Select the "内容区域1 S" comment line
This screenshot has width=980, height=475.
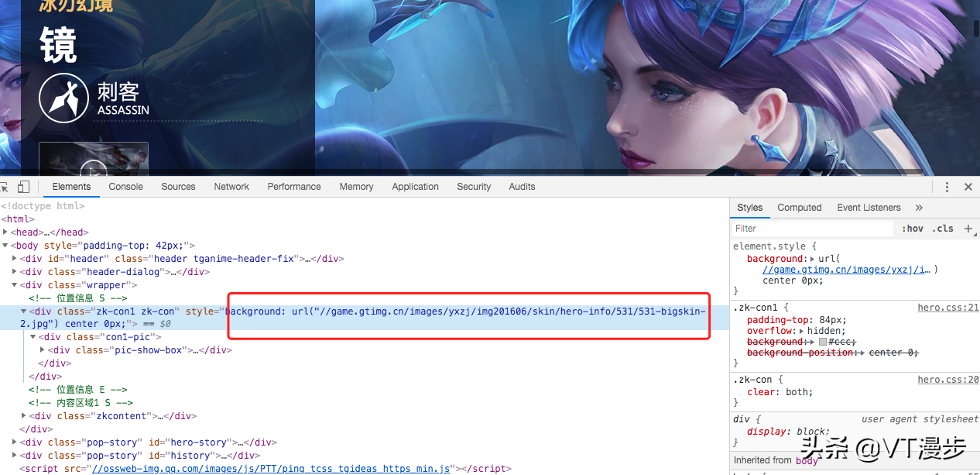(x=81, y=403)
